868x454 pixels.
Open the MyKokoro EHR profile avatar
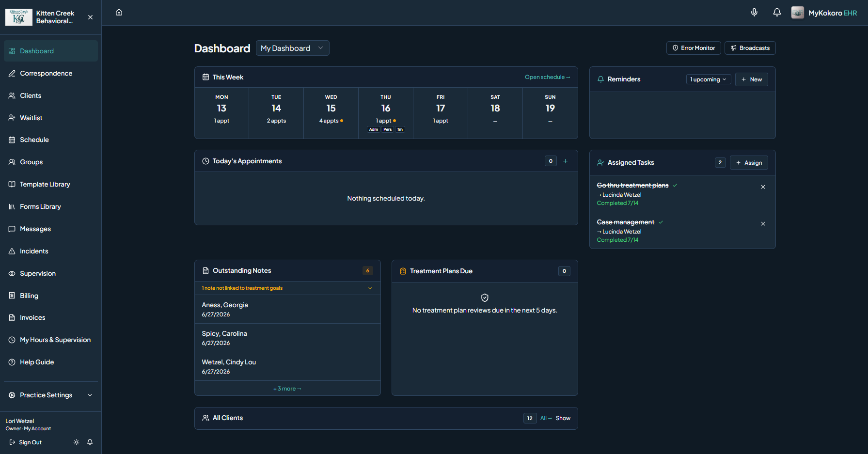tap(798, 13)
